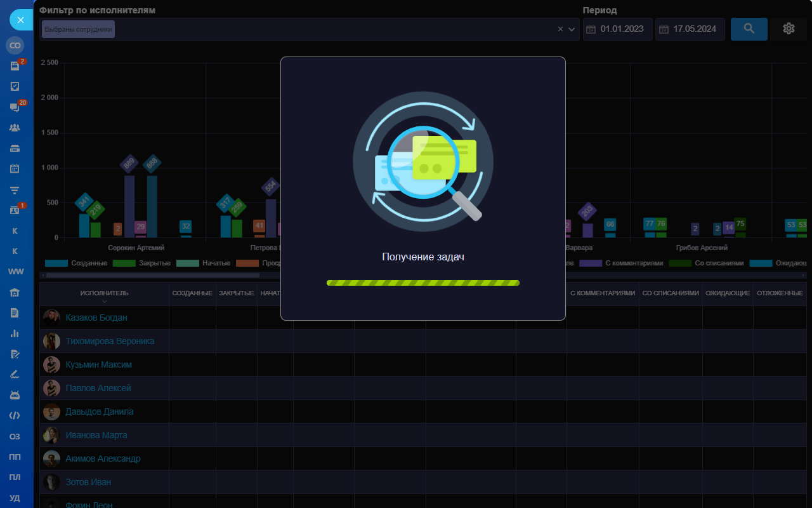Sort by the Исполнитель column header
The image size is (812, 508).
pyautogui.click(x=104, y=293)
